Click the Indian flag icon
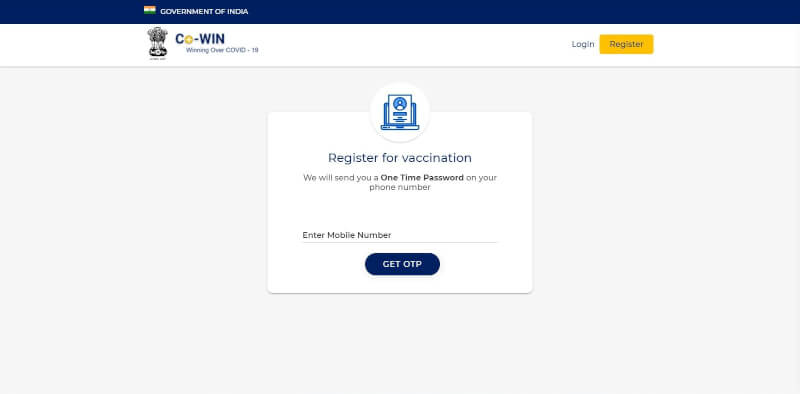 point(149,10)
